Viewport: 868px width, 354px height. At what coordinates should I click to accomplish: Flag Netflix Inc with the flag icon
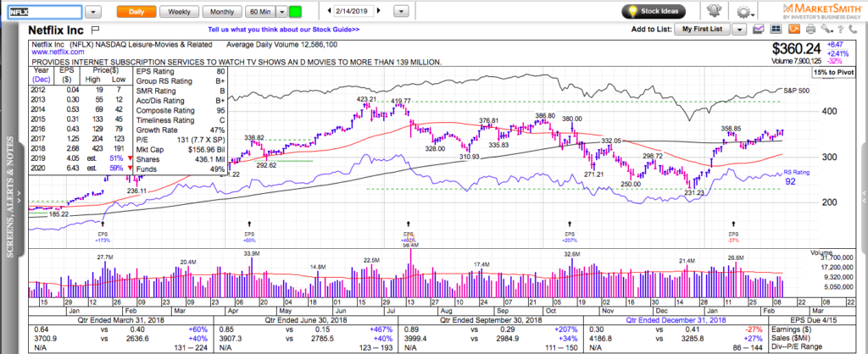click(x=95, y=29)
